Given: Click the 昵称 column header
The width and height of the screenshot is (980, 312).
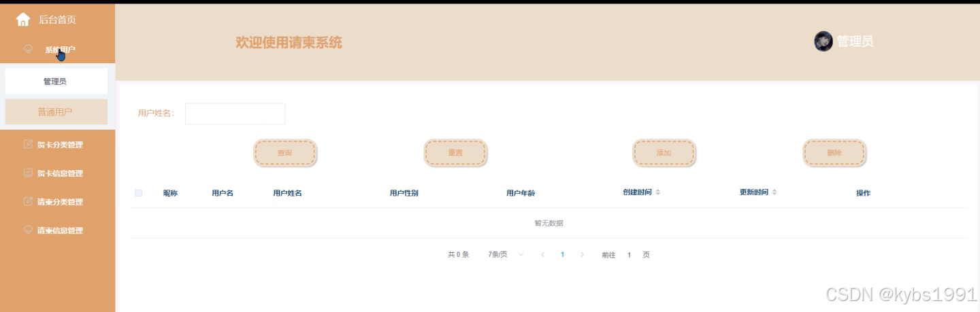Looking at the screenshot, I should [x=170, y=193].
